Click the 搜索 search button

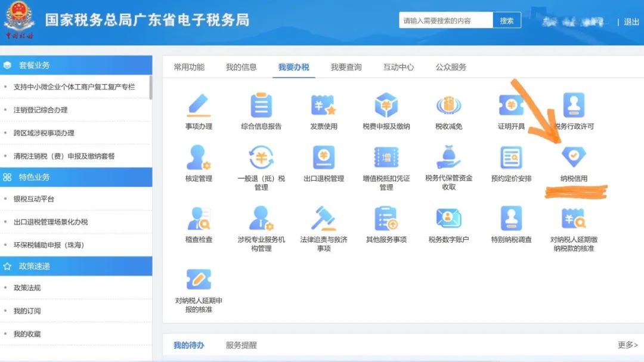pyautogui.click(x=507, y=20)
